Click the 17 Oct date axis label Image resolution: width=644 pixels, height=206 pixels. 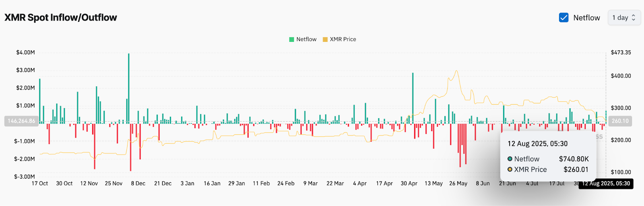(x=40, y=183)
